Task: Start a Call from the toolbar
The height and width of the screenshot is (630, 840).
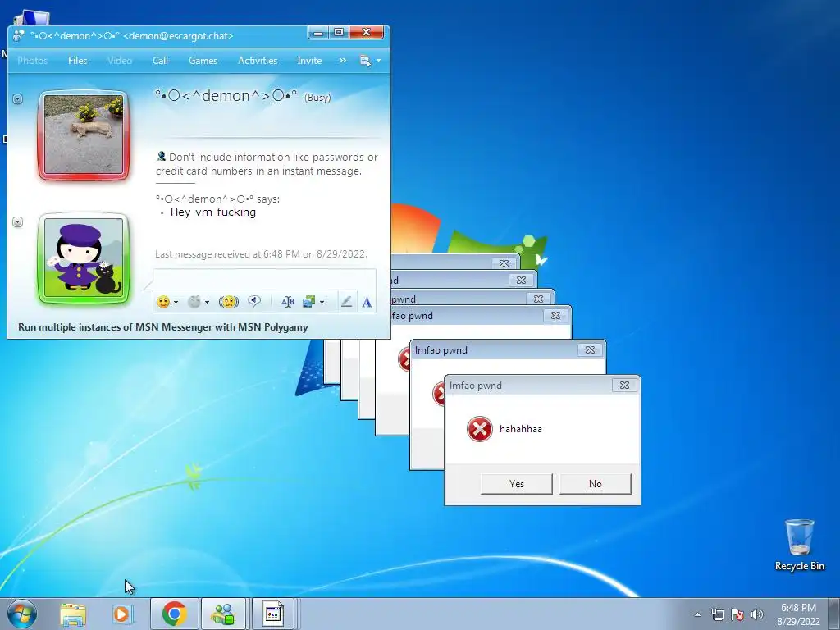Action: coord(160,61)
